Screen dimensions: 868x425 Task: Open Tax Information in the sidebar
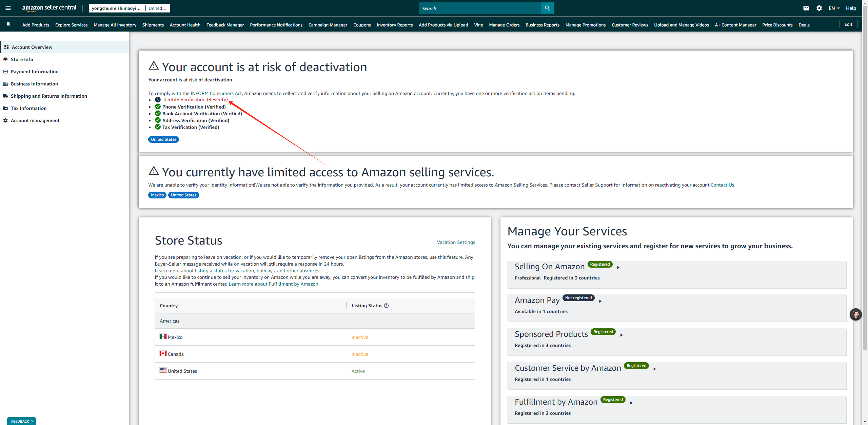tap(28, 108)
